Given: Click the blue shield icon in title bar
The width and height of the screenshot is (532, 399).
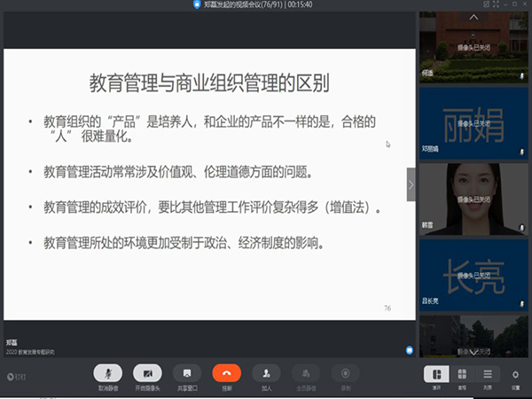Looking at the screenshot, I should 197,4.
